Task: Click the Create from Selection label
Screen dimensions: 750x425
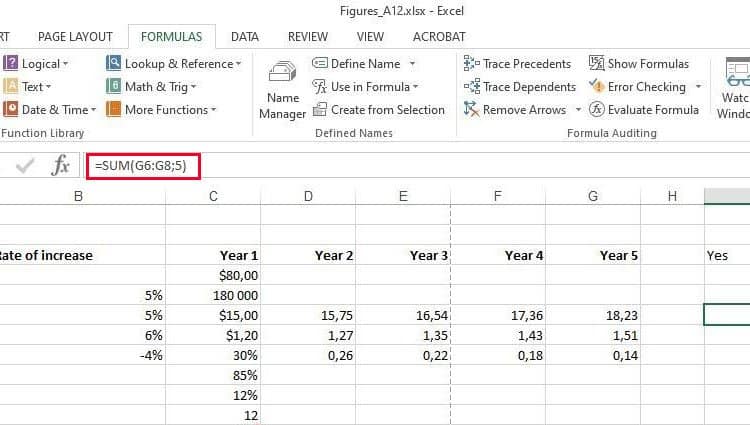Action: (x=387, y=110)
